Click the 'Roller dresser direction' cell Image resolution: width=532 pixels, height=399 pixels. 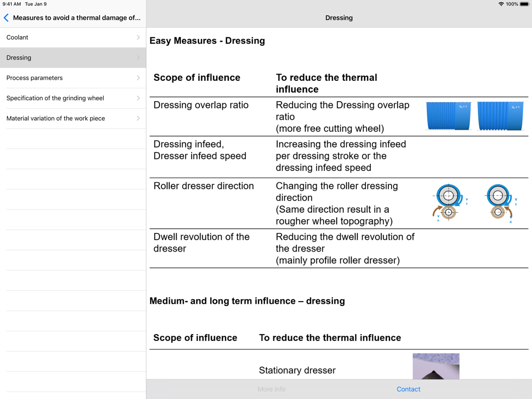point(204,186)
